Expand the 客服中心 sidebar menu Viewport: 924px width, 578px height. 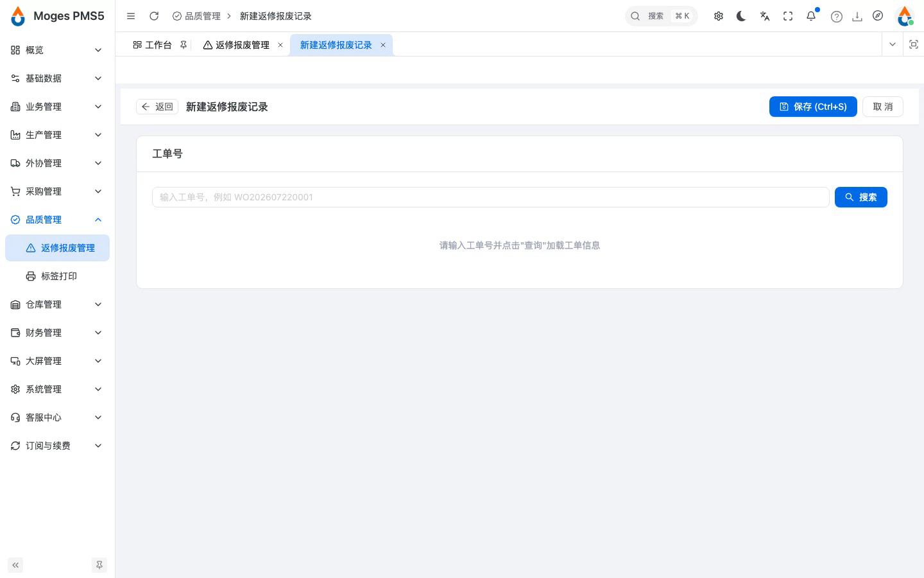57,417
